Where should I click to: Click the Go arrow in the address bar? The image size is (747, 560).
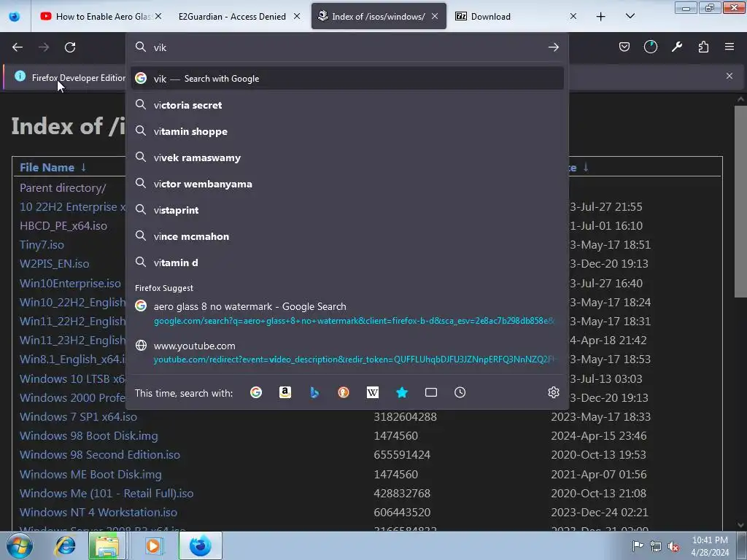(553, 47)
